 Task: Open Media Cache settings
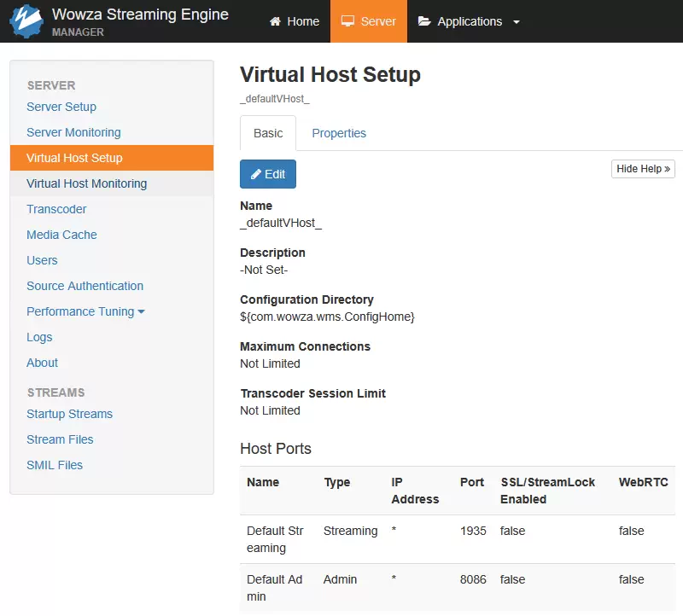61,235
